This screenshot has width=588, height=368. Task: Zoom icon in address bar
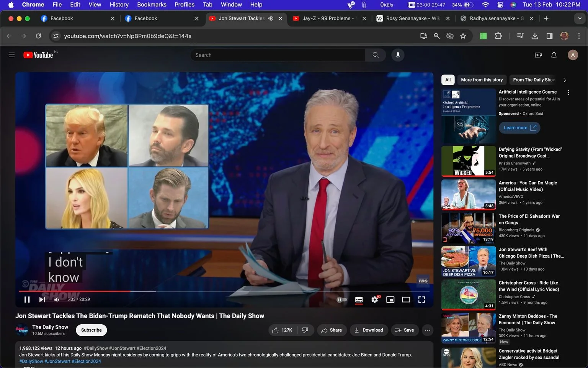tap(437, 36)
